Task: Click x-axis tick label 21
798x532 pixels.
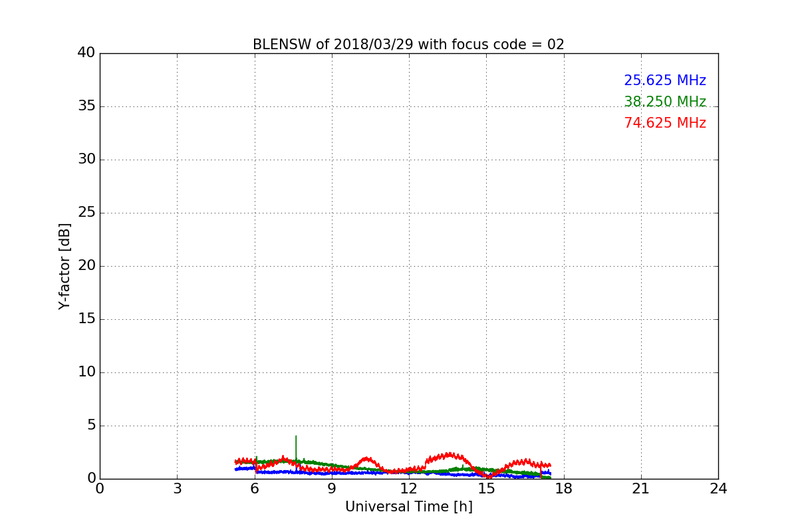Action: [641, 489]
